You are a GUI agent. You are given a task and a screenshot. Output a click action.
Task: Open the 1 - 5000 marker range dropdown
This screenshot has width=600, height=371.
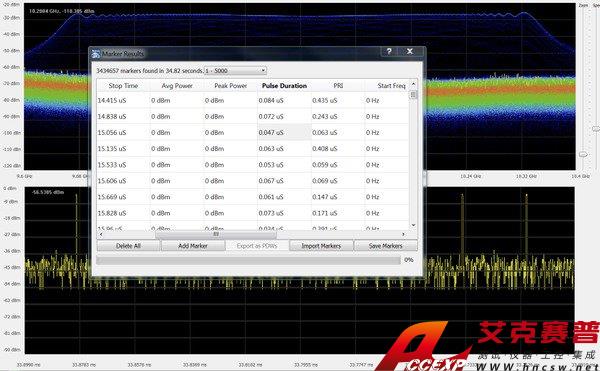click(x=235, y=71)
